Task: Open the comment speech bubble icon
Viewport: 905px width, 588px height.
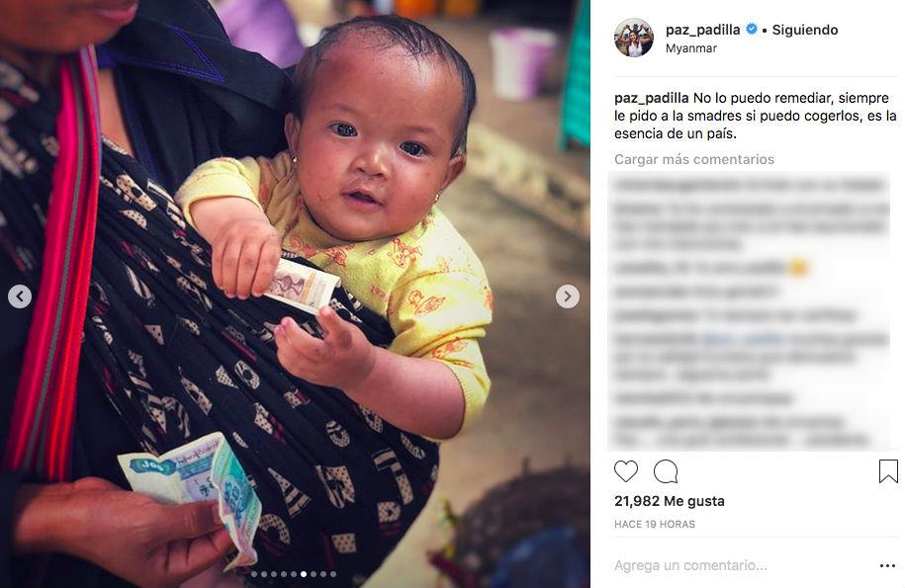Action: tap(666, 471)
